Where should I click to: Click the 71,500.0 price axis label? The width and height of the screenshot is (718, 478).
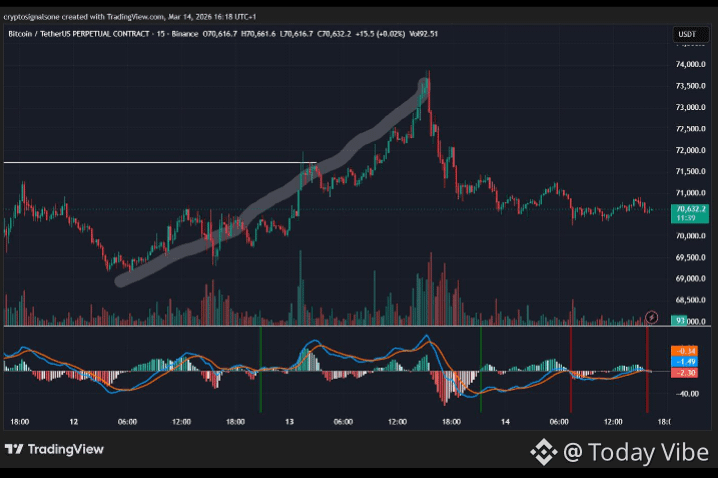coord(691,171)
